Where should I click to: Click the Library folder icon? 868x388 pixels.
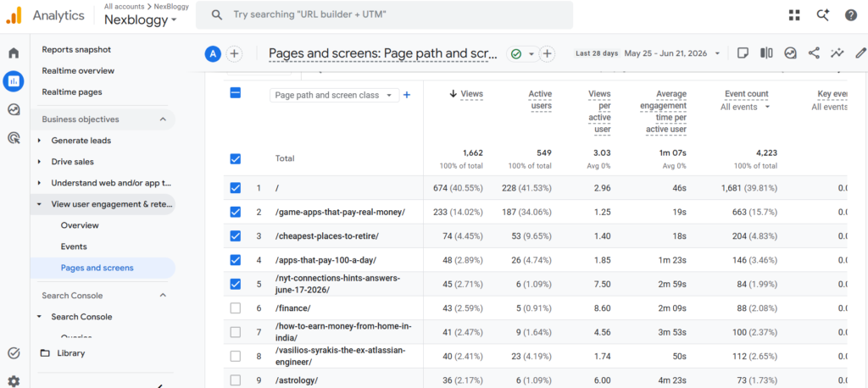tap(45, 353)
